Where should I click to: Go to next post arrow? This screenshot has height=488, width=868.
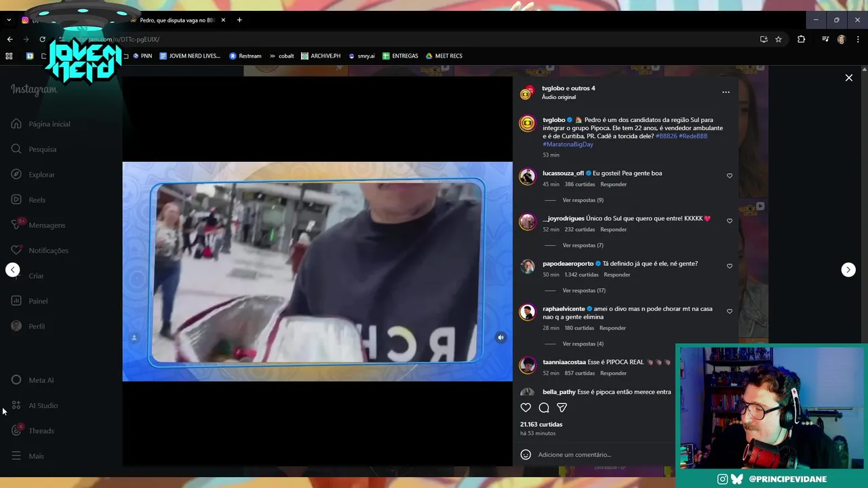[x=848, y=270]
